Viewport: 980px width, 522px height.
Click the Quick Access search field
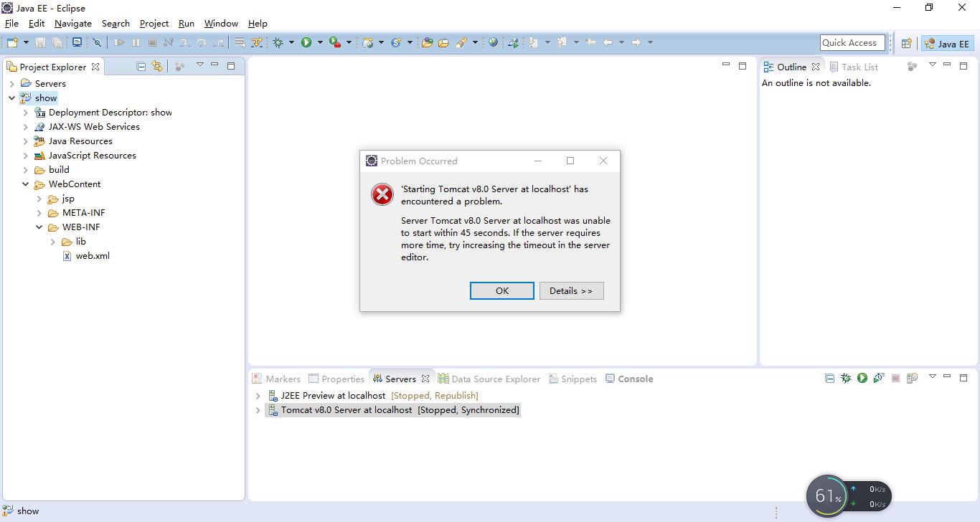(854, 43)
